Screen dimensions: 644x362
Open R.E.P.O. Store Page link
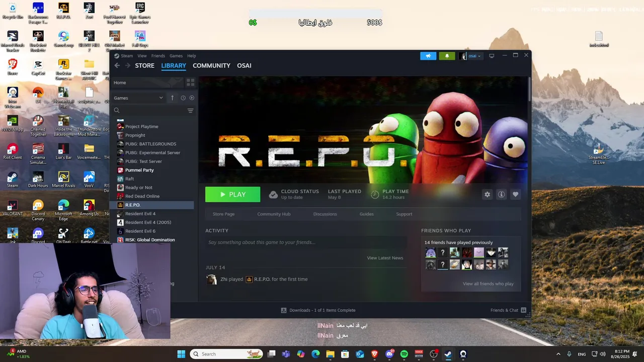coord(223,214)
